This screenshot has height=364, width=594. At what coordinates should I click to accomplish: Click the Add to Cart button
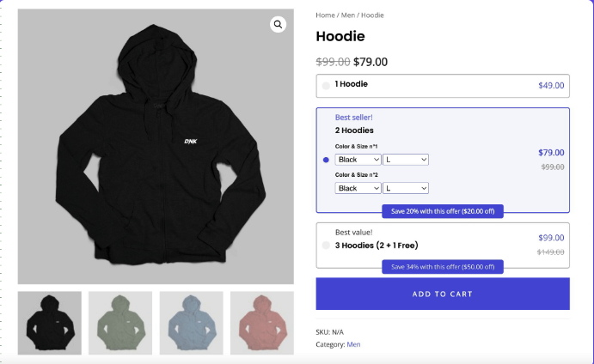click(x=443, y=294)
